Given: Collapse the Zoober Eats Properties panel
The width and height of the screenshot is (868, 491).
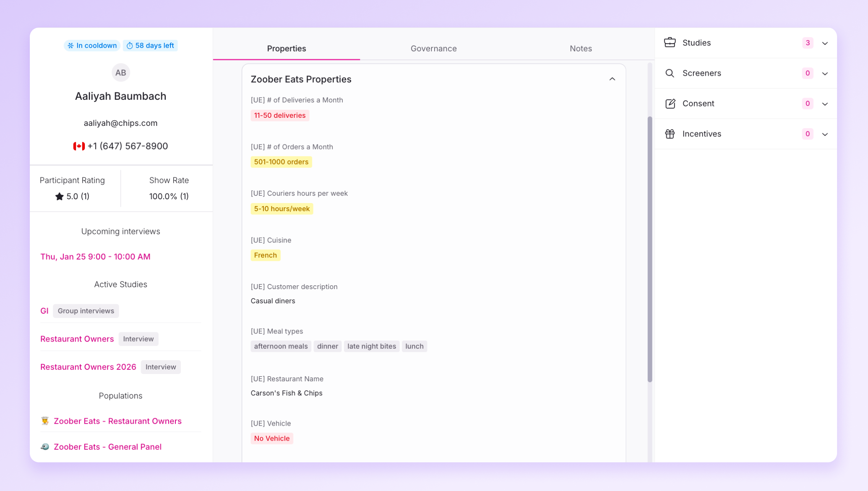Looking at the screenshot, I should [612, 79].
